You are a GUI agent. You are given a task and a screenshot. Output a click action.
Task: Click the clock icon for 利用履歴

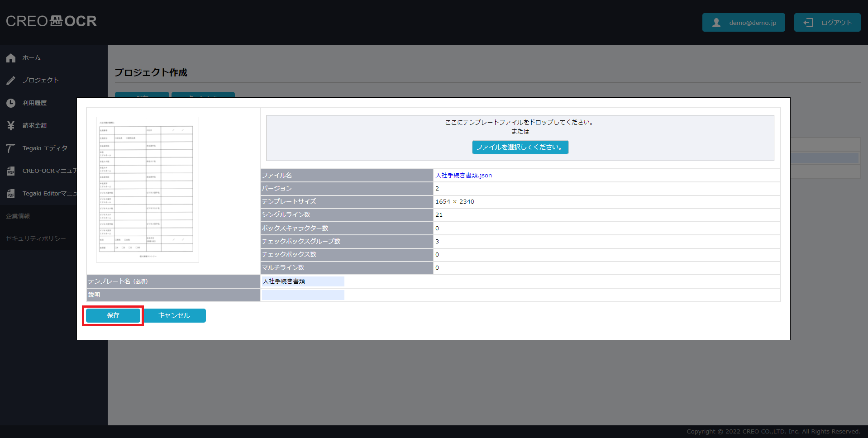pyautogui.click(x=11, y=103)
